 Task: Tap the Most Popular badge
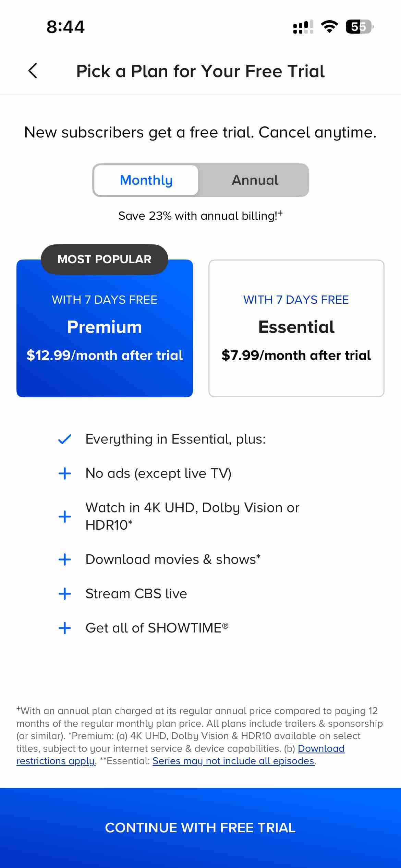(x=105, y=259)
